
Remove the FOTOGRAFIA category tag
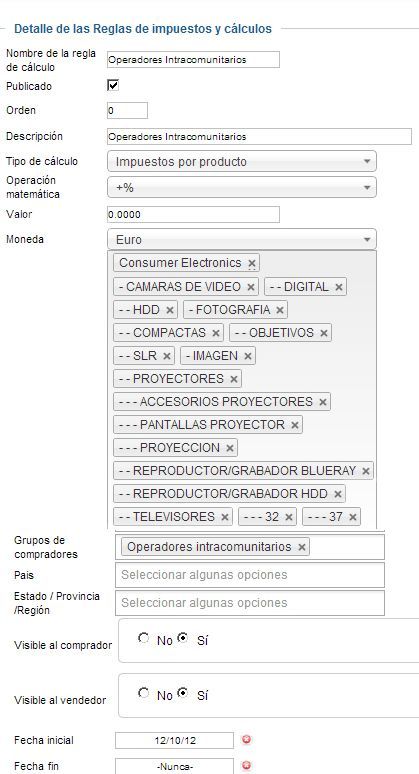click(x=280, y=310)
